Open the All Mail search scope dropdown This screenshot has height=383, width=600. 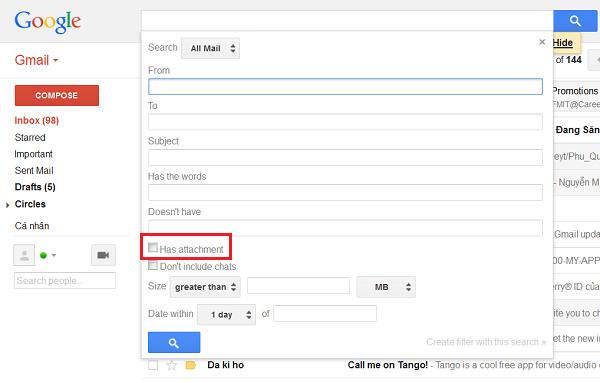click(x=210, y=48)
